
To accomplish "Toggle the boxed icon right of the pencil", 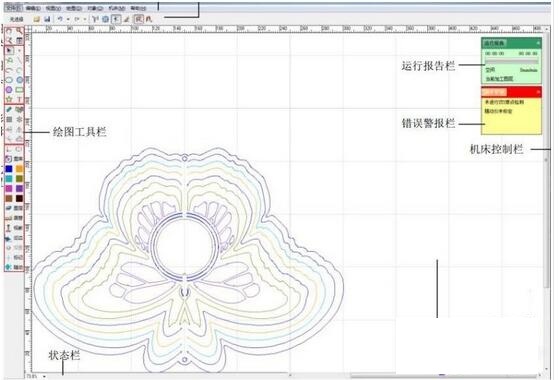I will click(x=139, y=19).
